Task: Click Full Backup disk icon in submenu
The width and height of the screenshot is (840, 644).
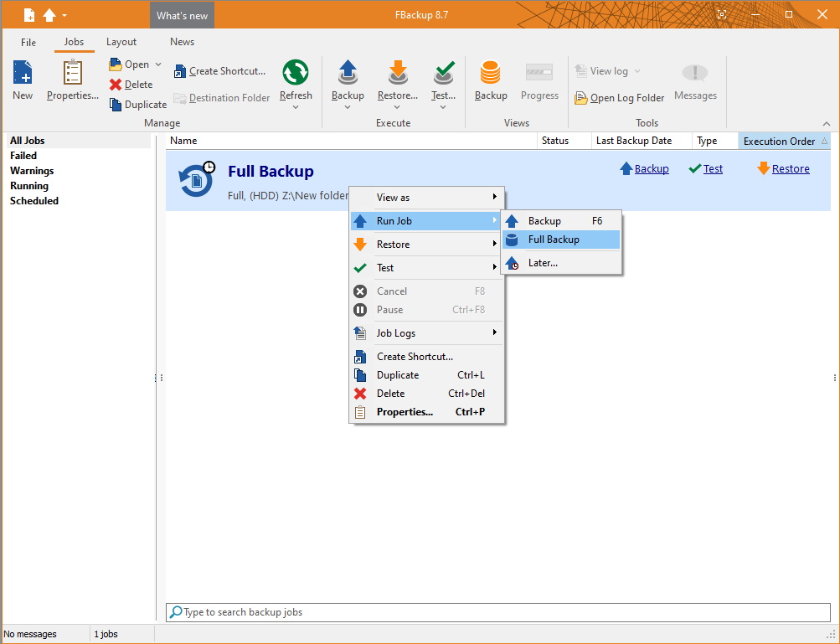Action: point(512,240)
